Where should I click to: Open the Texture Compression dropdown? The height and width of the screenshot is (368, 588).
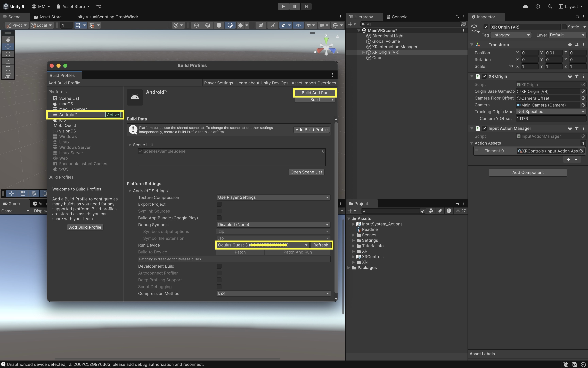pos(273,197)
